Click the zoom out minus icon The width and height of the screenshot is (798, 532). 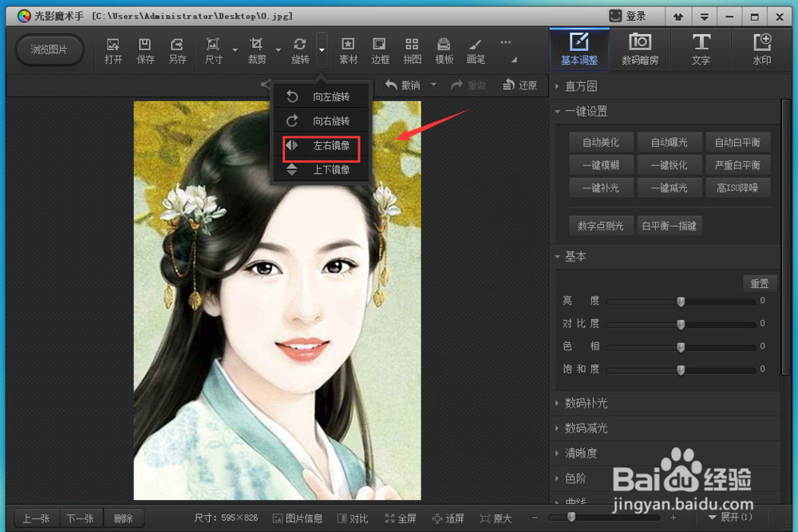click(x=535, y=518)
